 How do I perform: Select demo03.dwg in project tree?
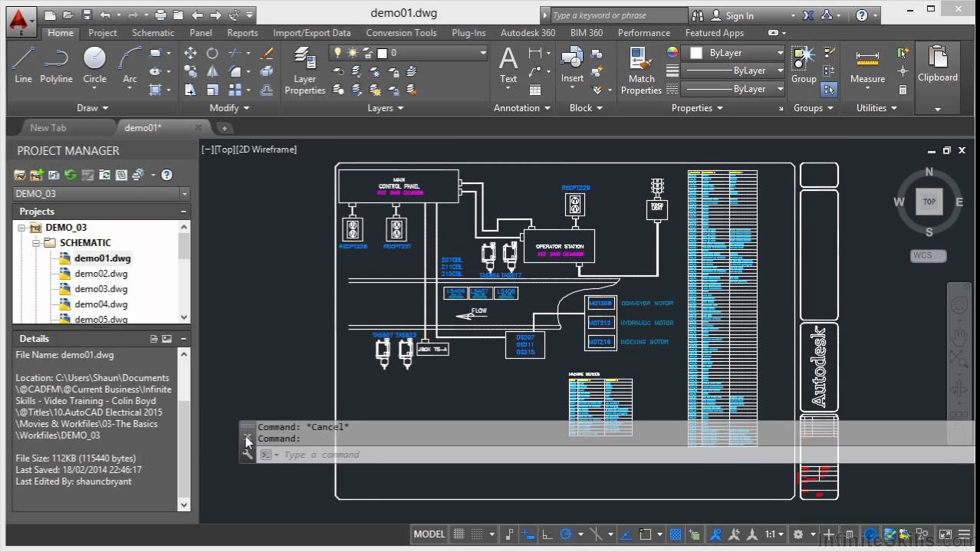coord(100,289)
